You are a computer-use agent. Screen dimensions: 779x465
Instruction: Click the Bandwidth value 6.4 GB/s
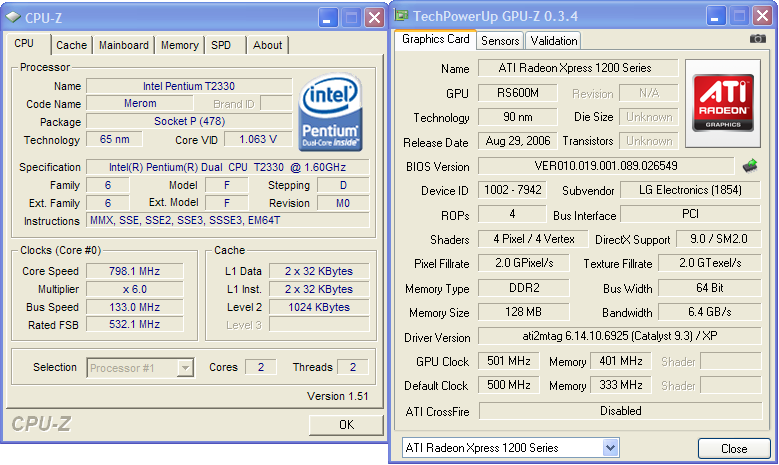coord(710,312)
